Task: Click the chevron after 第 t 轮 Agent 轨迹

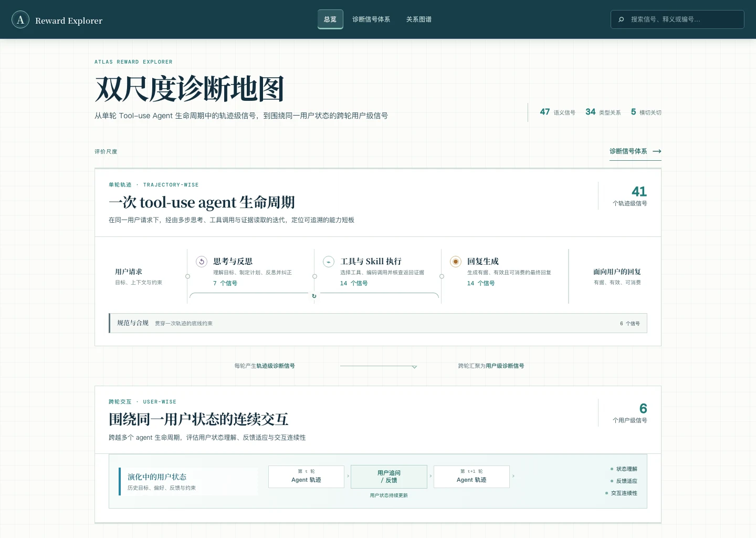Action: [348, 477]
